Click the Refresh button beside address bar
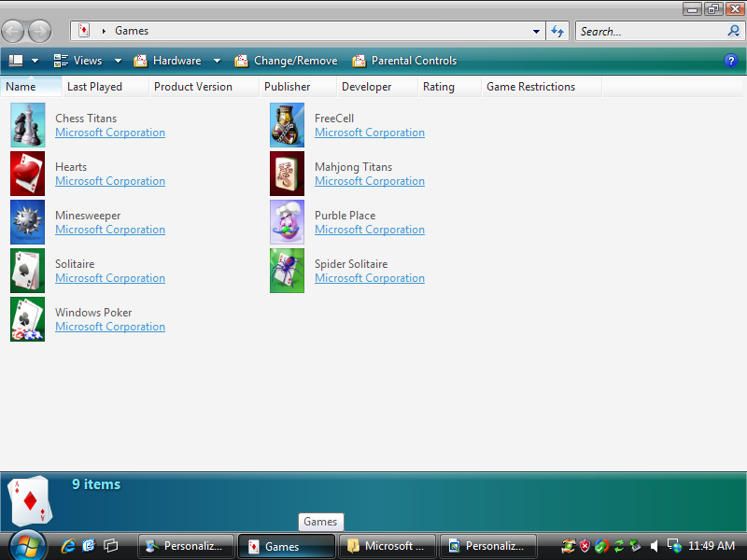Viewport: 747px width, 560px height. click(x=557, y=32)
